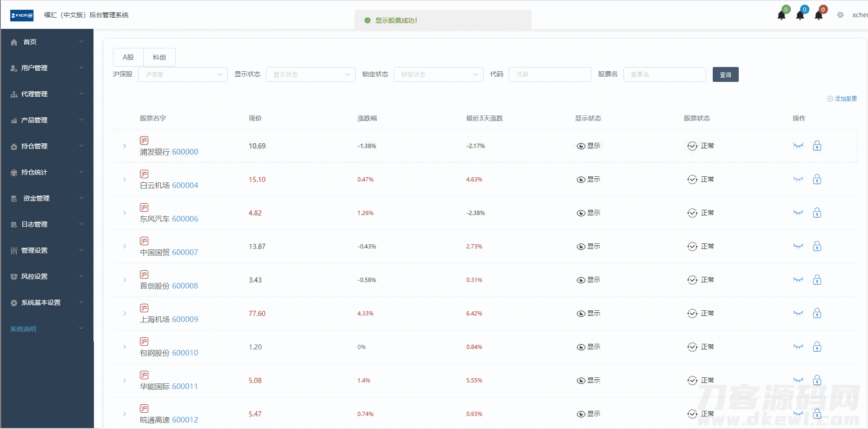The height and width of the screenshot is (429, 868).
Task: Toggle 显示 eye status for 包钢股份
Action: [x=581, y=347]
